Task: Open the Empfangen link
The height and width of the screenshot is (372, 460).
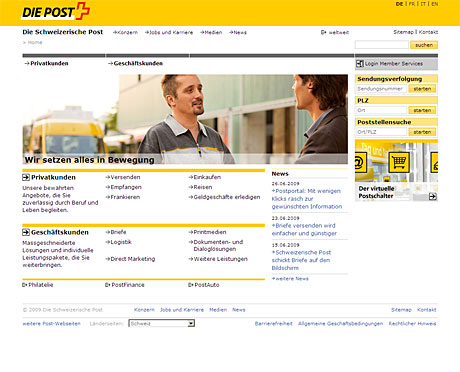Action: point(124,187)
